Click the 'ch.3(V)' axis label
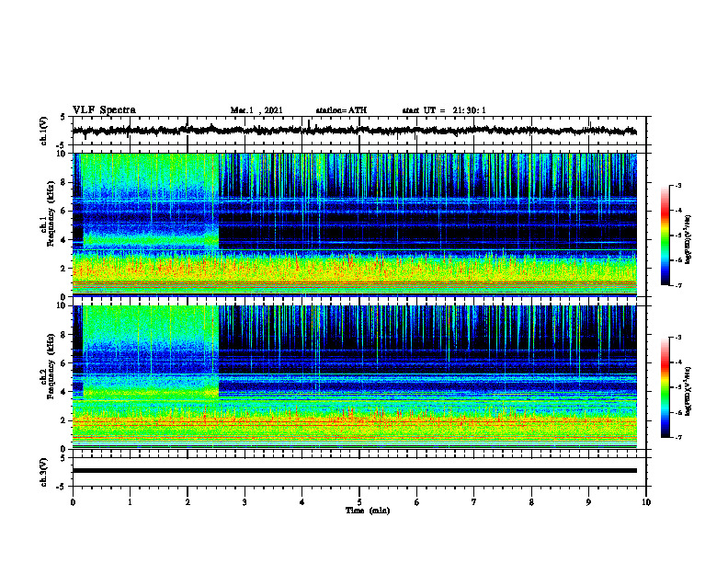728x563 pixels. (x=44, y=472)
